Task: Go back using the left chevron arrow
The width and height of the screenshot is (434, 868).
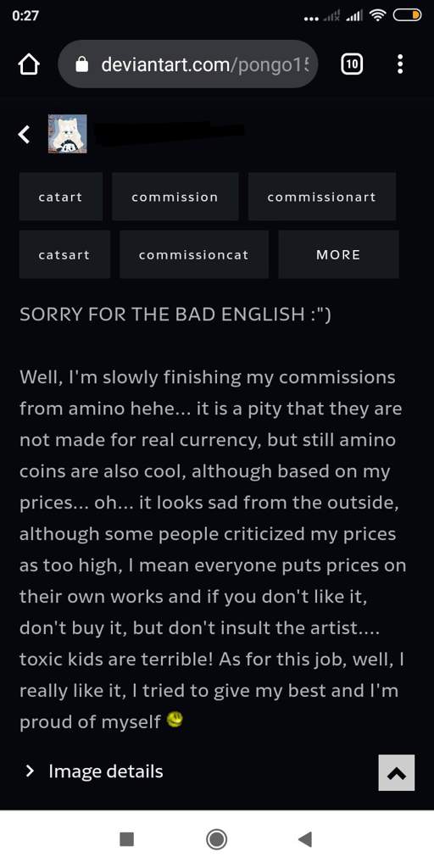Action: tap(23, 134)
